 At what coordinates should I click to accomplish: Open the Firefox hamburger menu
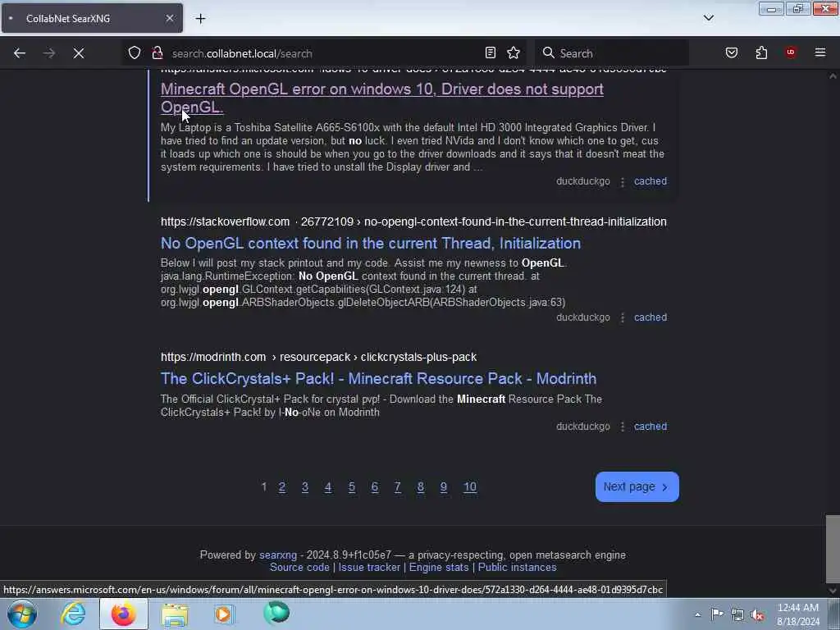click(820, 52)
